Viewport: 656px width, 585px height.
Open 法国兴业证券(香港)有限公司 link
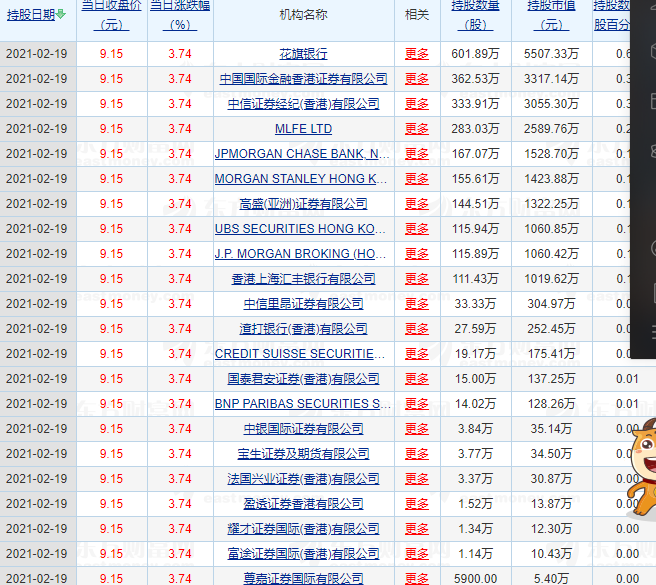(303, 479)
